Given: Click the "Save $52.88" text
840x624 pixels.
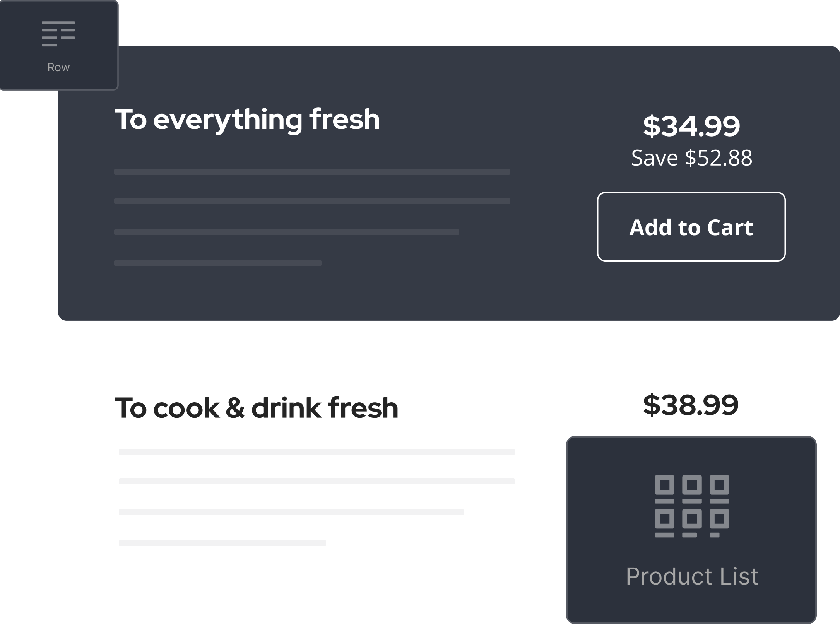Looking at the screenshot, I should pyautogui.click(x=692, y=158).
